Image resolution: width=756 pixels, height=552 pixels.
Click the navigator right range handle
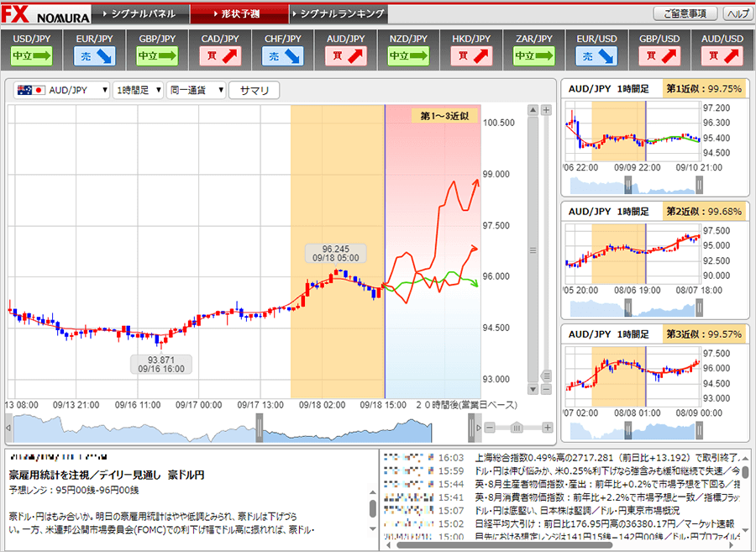point(471,428)
